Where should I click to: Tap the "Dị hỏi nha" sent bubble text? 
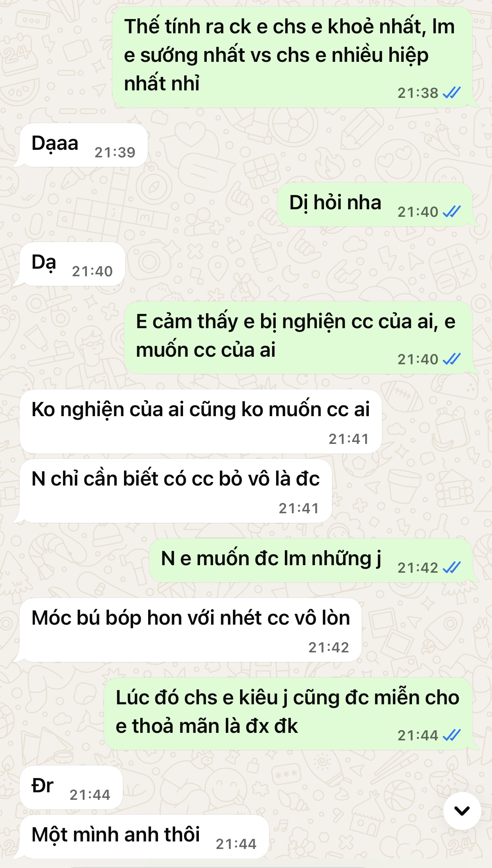[x=335, y=203]
